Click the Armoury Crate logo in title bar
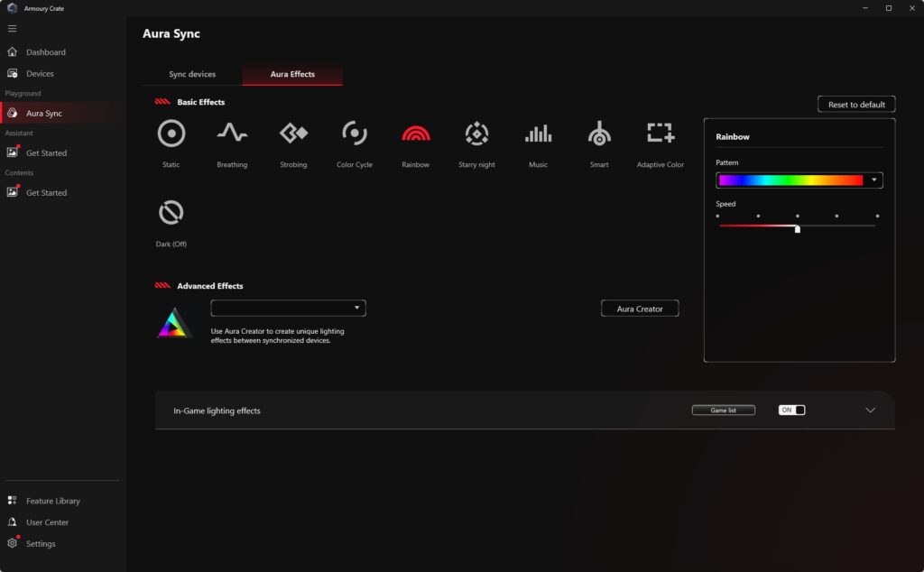Image resolution: width=924 pixels, height=572 pixels. pyautogui.click(x=12, y=8)
